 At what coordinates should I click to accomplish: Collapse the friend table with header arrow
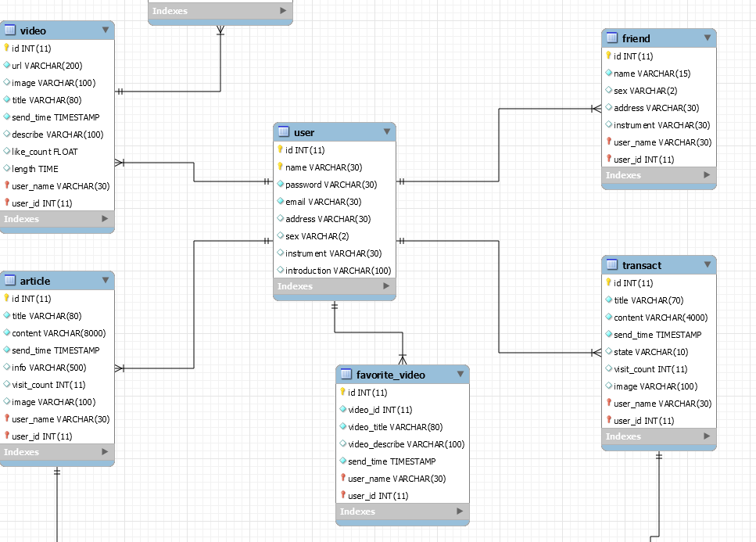(x=708, y=38)
